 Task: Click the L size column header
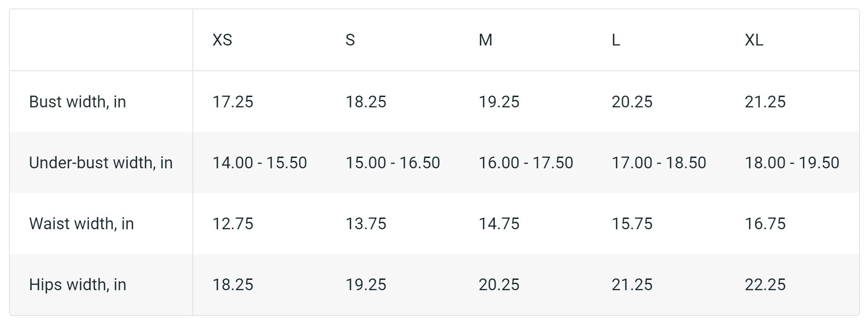coord(616,40)
